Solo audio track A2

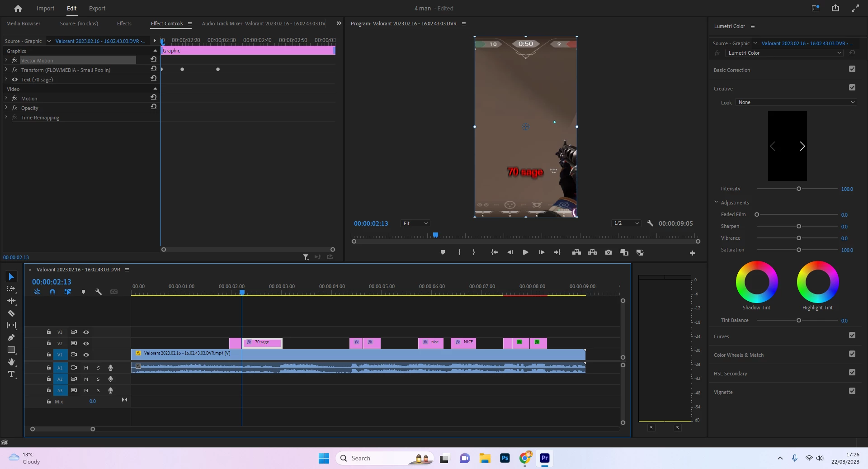point(98,379)
